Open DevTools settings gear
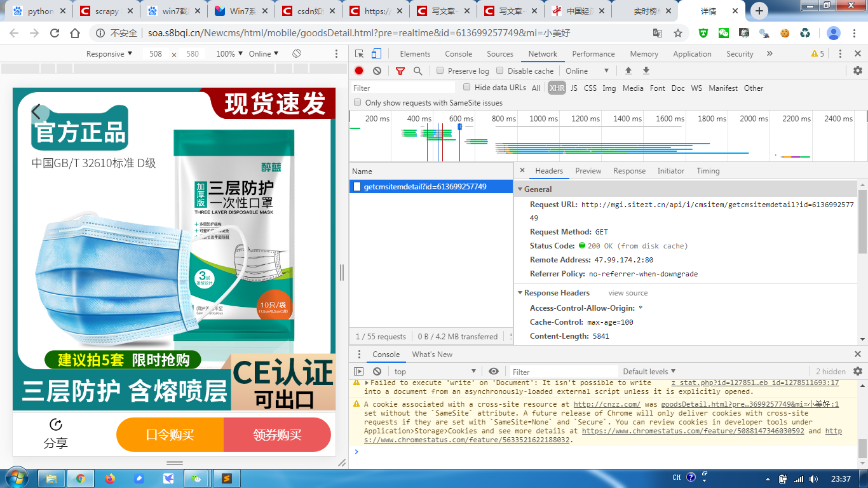Screen dimensions: 868x488 [x=857, y=71]
